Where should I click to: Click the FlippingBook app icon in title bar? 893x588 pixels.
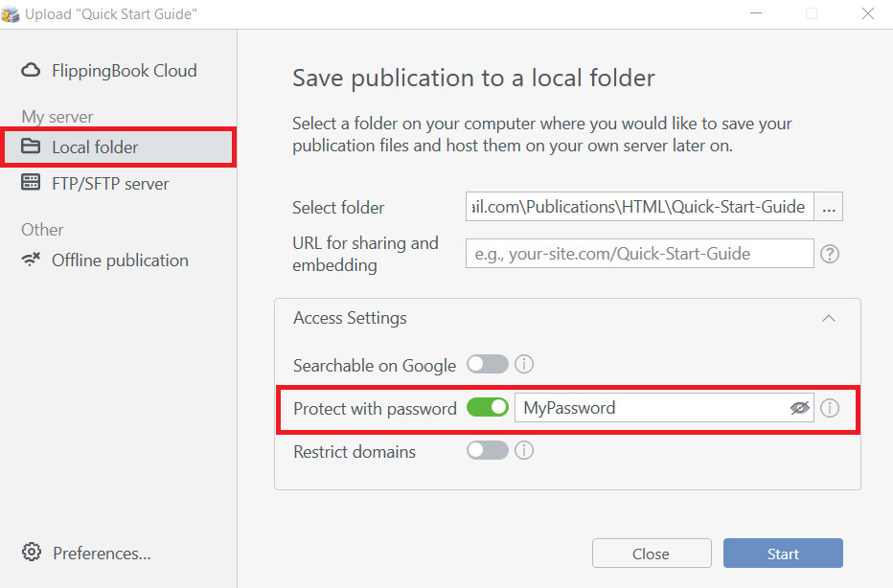11,13
